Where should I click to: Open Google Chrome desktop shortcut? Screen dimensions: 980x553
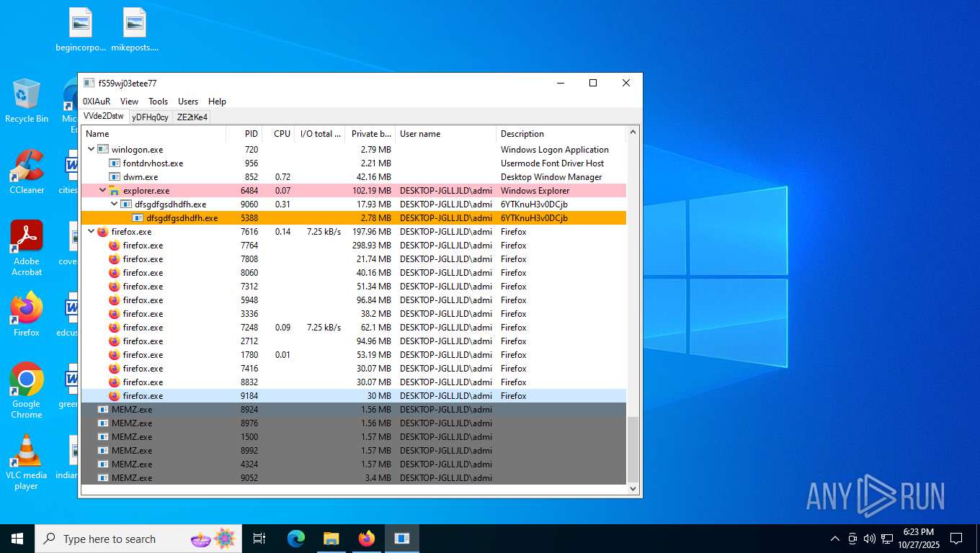coord(27,390)
